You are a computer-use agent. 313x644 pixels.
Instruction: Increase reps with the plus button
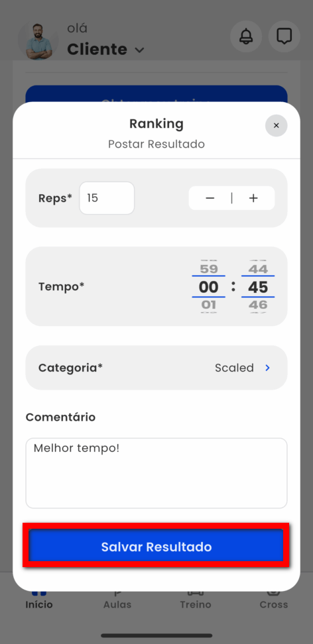click(x=253, y=198)
